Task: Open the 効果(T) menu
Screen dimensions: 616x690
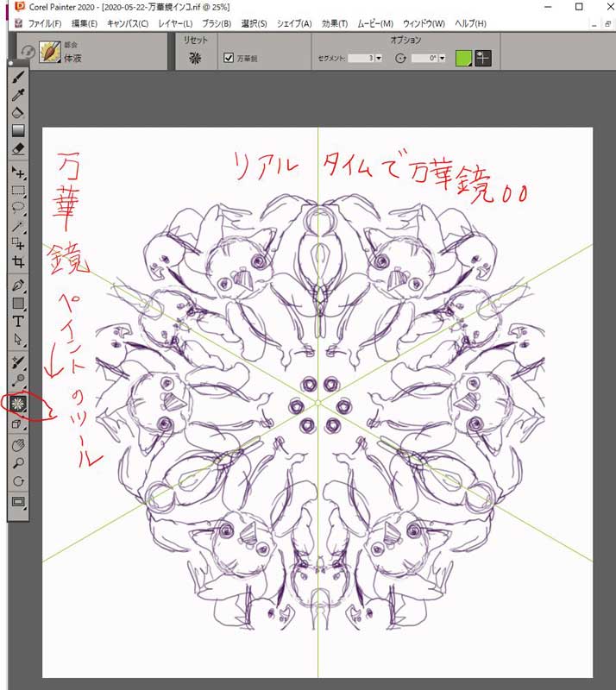Action: (x=334, y=24)
